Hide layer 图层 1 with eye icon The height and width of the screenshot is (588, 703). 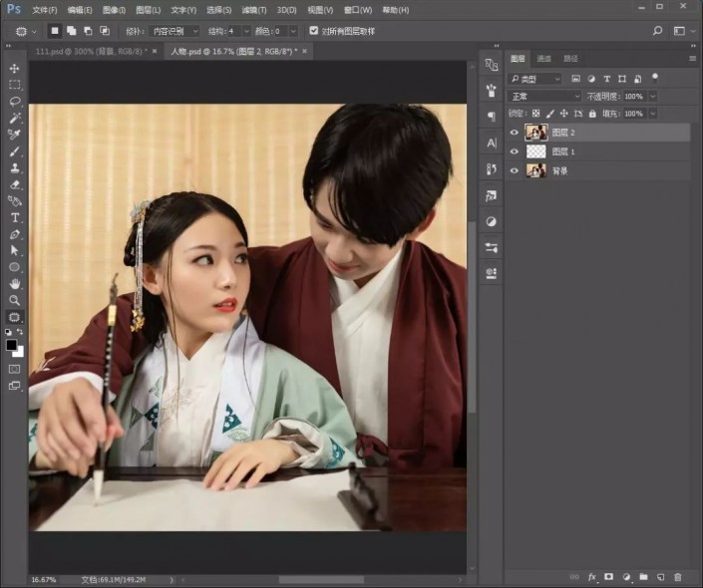click(515, 151)
